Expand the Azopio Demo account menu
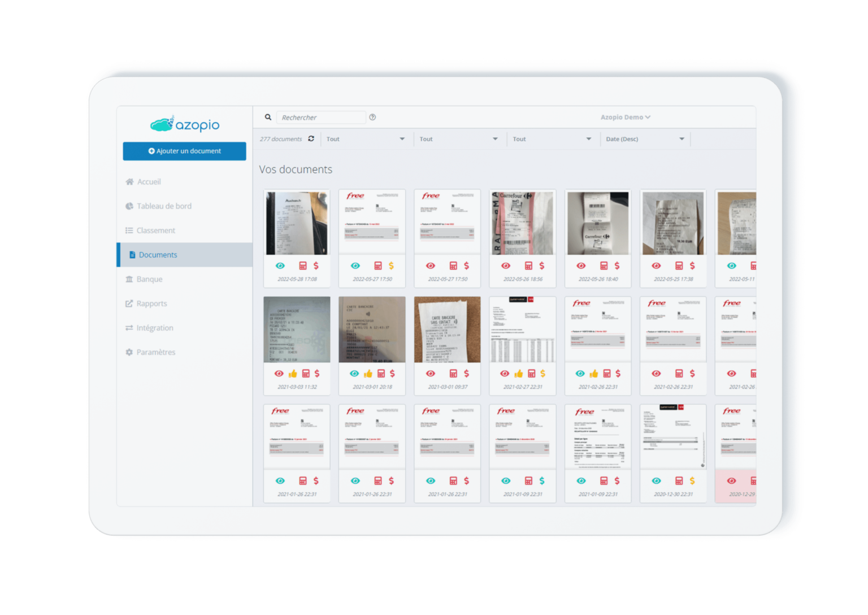This screenshot has width=868, height=615. click(625, 117)
